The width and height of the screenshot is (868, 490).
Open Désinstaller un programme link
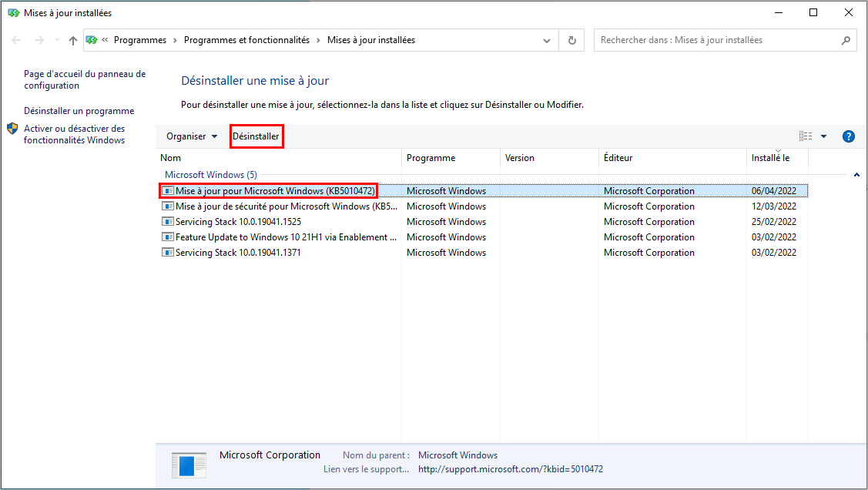tap(79, 111)
